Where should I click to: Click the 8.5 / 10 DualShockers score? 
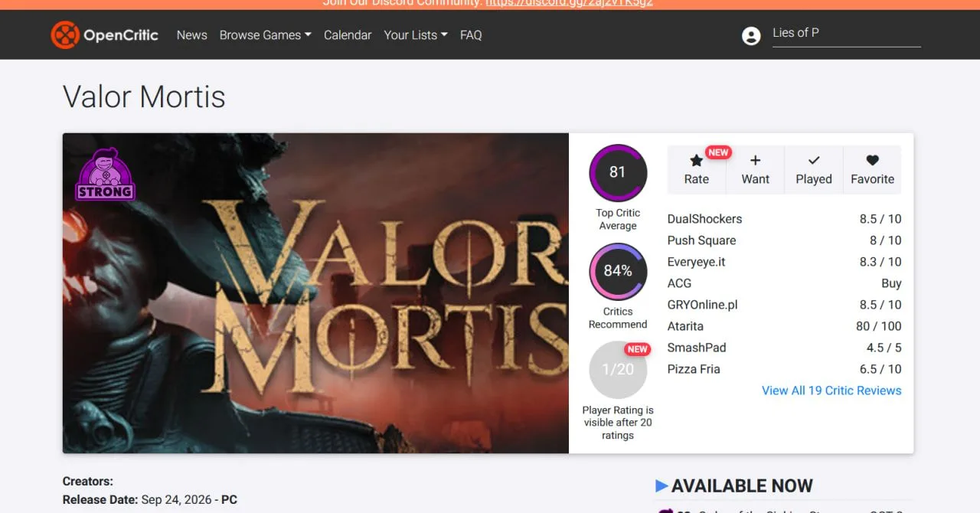[880, 219]
